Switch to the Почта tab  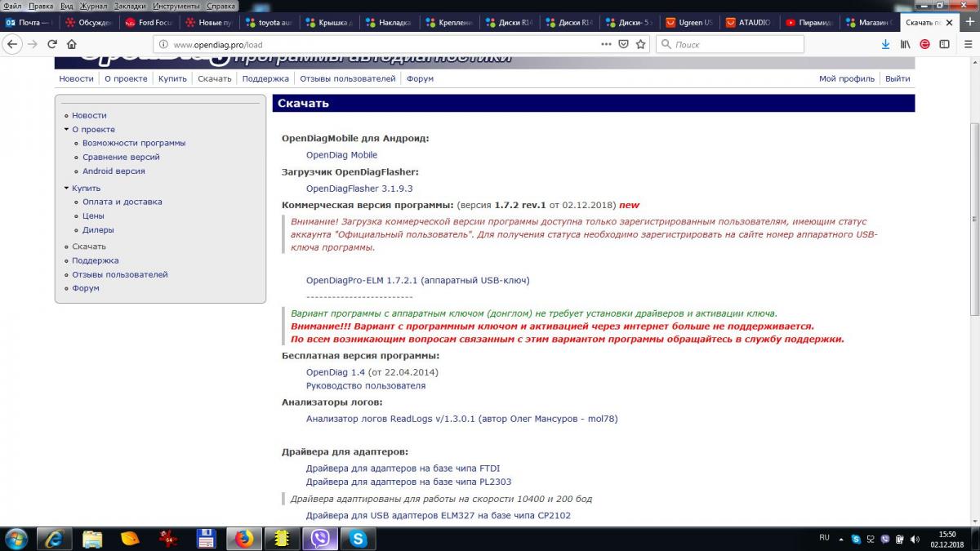[29, 22]
